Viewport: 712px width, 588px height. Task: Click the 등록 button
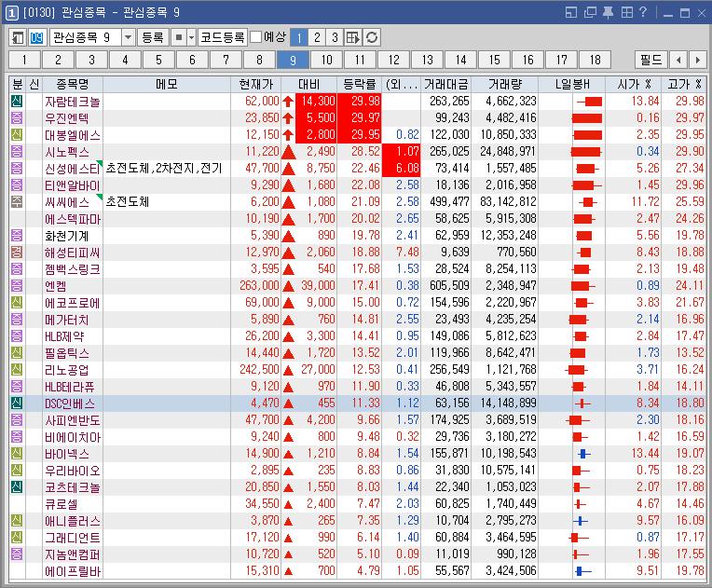153,37
